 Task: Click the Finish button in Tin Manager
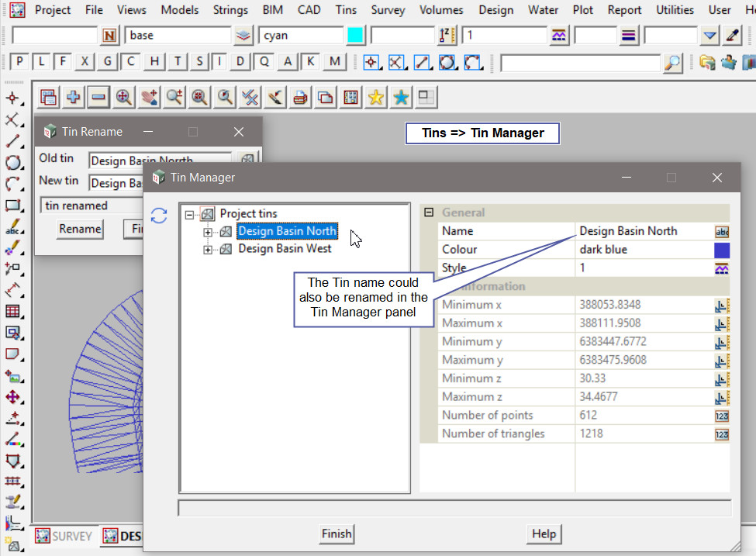tap(337, 534)
